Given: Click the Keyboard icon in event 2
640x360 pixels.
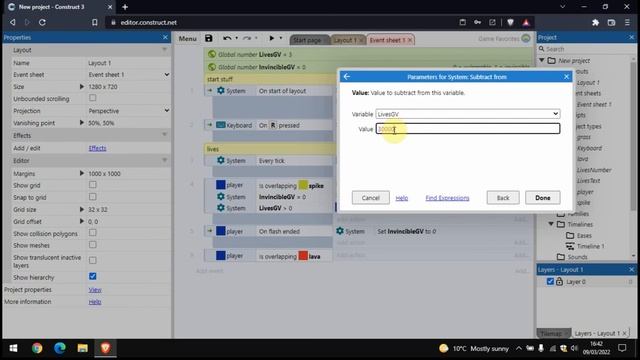Looking at the screenshot, I should click(x=221, y=125).
